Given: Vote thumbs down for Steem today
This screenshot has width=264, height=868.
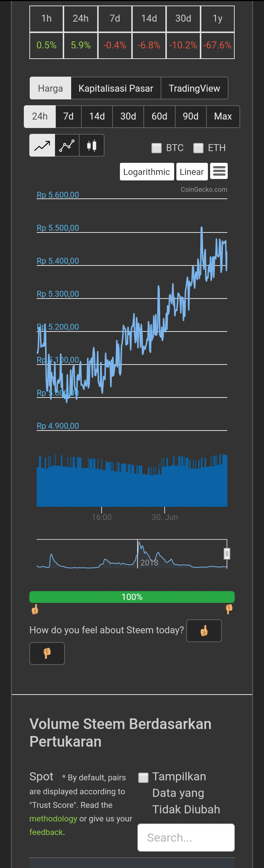Looking at the screenshot, I should click(47, 653).
